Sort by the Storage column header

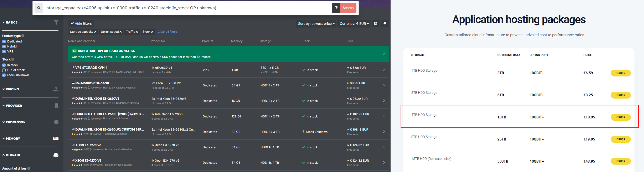point(266,41)
